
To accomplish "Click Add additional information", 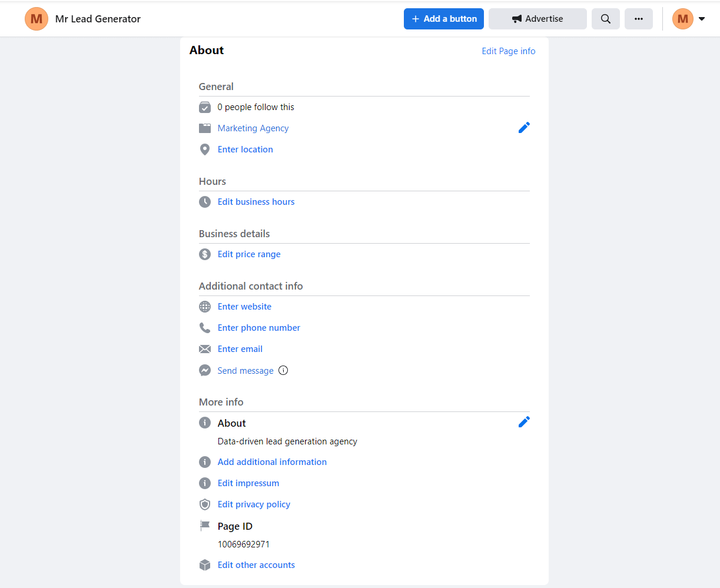I will tap(272, 462).
